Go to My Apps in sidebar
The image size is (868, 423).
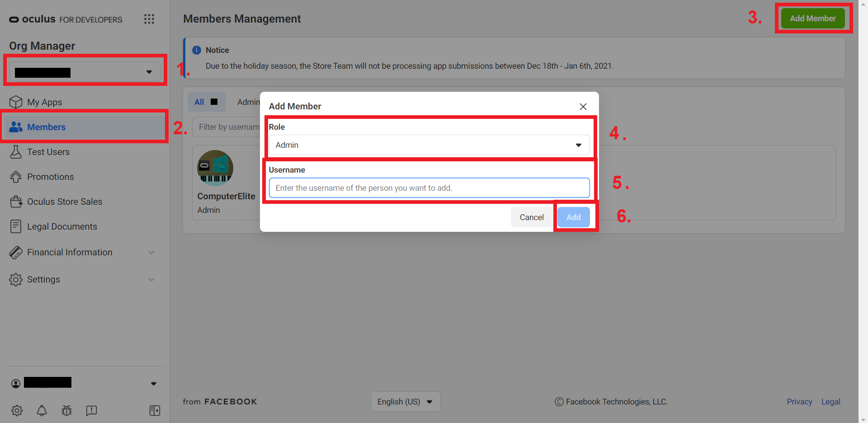(44, 103)
